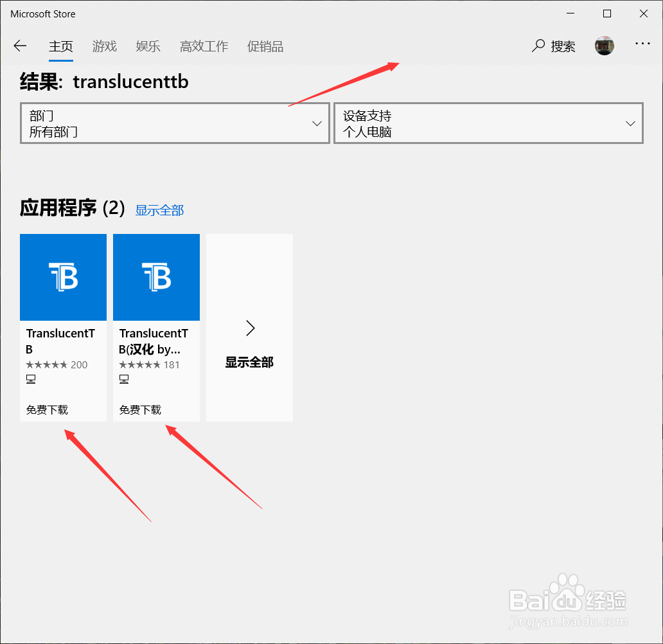The height and width of the screenshot is (644, 663).
Task: Minimize the Microsoft Store window
Action: (570, 13)
